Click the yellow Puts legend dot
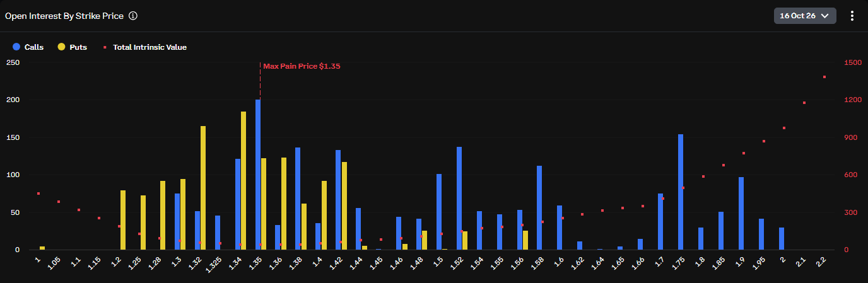This screenshot has height=283, width=868. [61, 47]
